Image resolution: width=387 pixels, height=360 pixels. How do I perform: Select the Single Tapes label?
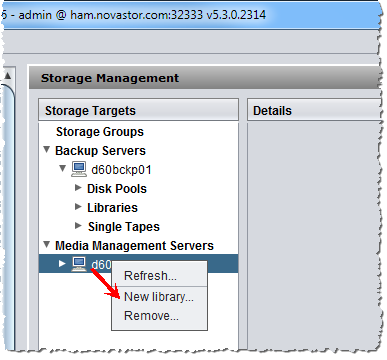coord(124,227)
